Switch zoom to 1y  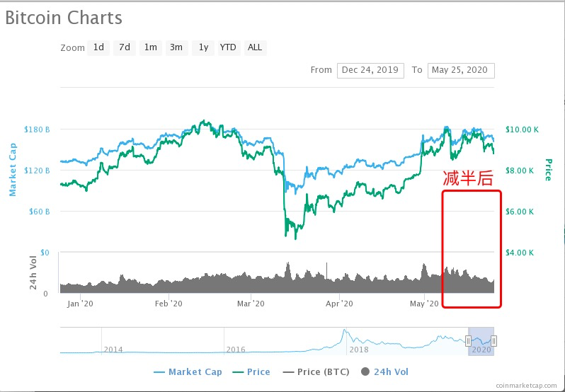[203, 47]
